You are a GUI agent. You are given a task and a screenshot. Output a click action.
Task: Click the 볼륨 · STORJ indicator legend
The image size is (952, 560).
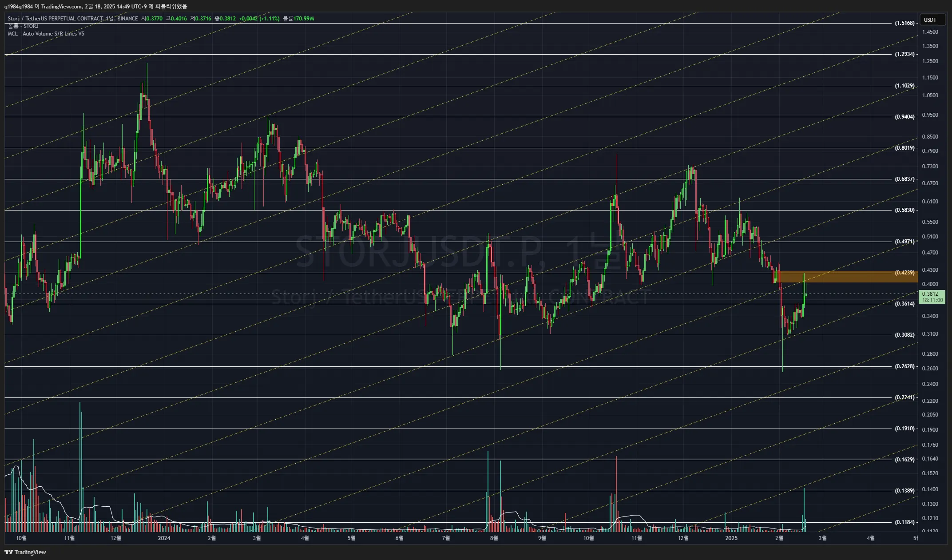23,26
